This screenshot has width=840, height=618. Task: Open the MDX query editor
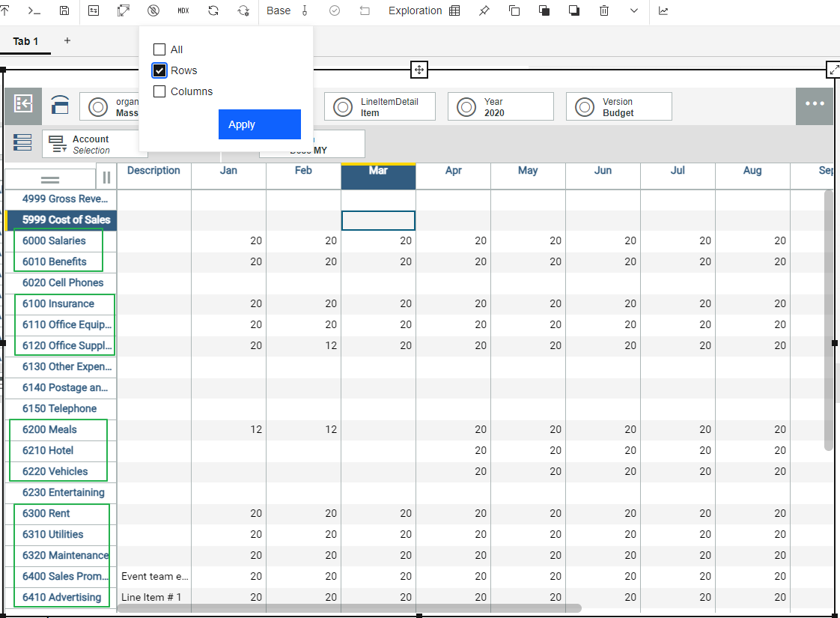point(183,10)
